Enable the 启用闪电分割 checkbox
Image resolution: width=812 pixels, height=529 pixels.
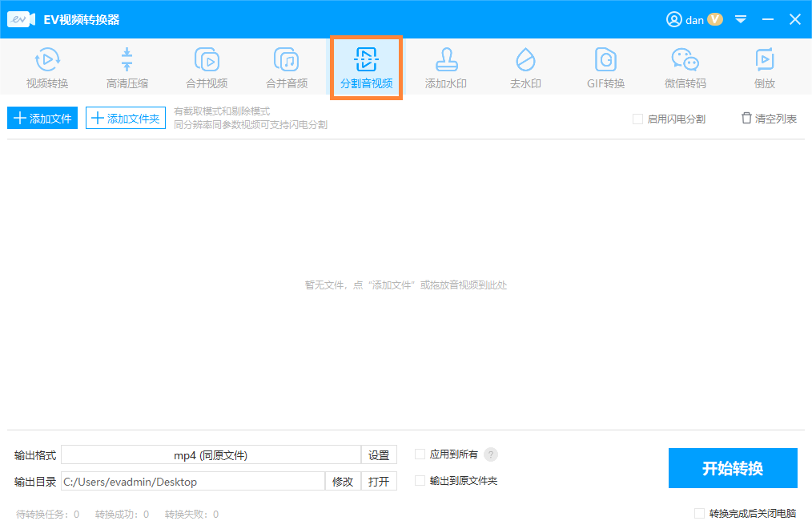pos(638,119)
